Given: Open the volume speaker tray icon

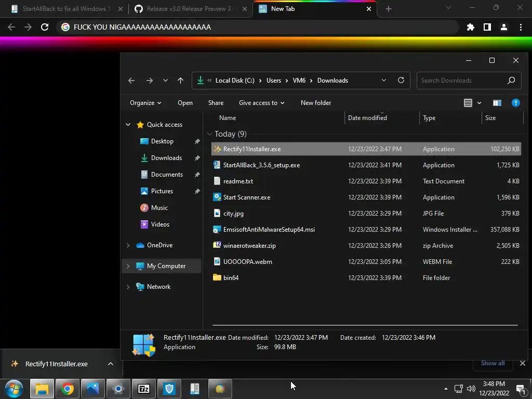Looking at the screenshot, I should tap(471, 389).
